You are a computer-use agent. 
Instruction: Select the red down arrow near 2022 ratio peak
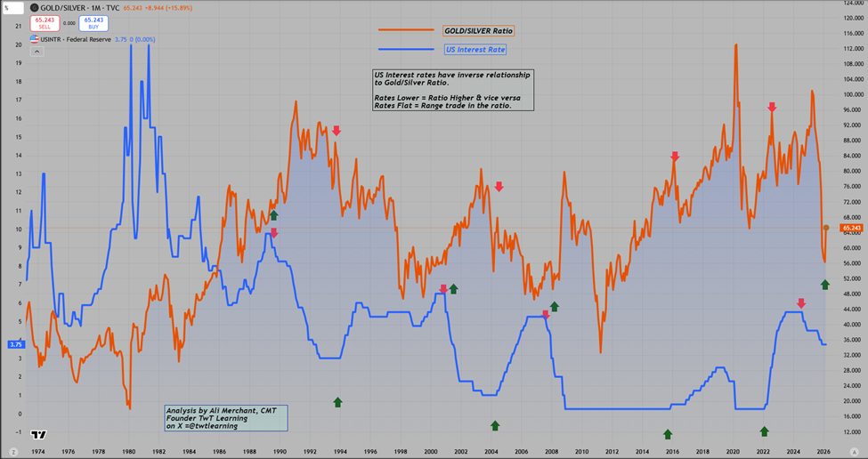772,108
